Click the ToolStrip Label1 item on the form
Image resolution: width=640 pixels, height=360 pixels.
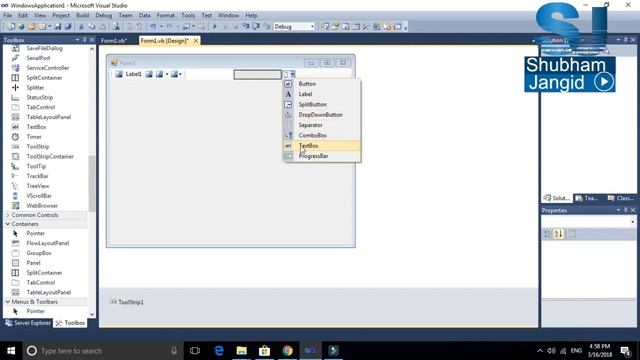coord(133,74)
